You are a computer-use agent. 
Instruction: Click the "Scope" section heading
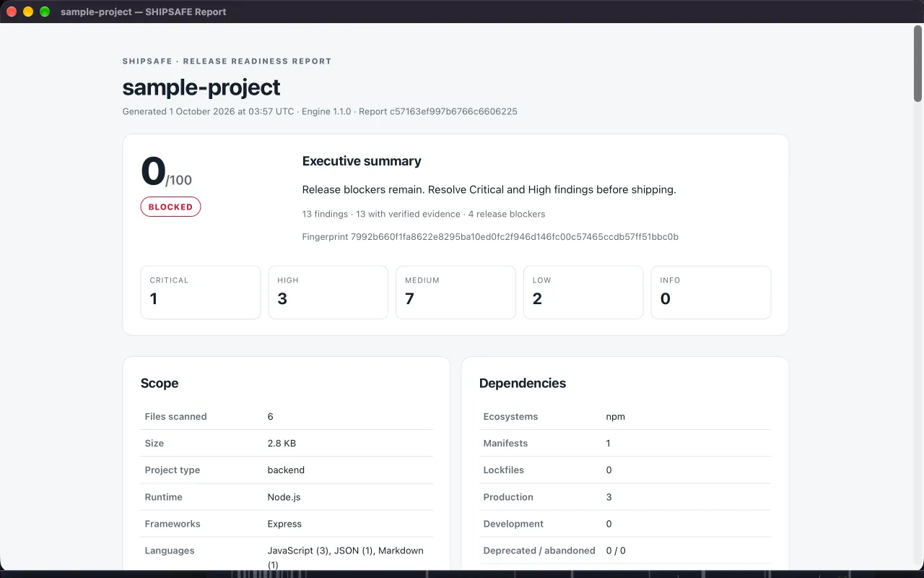pyautogui.click(x=160, y=383)
